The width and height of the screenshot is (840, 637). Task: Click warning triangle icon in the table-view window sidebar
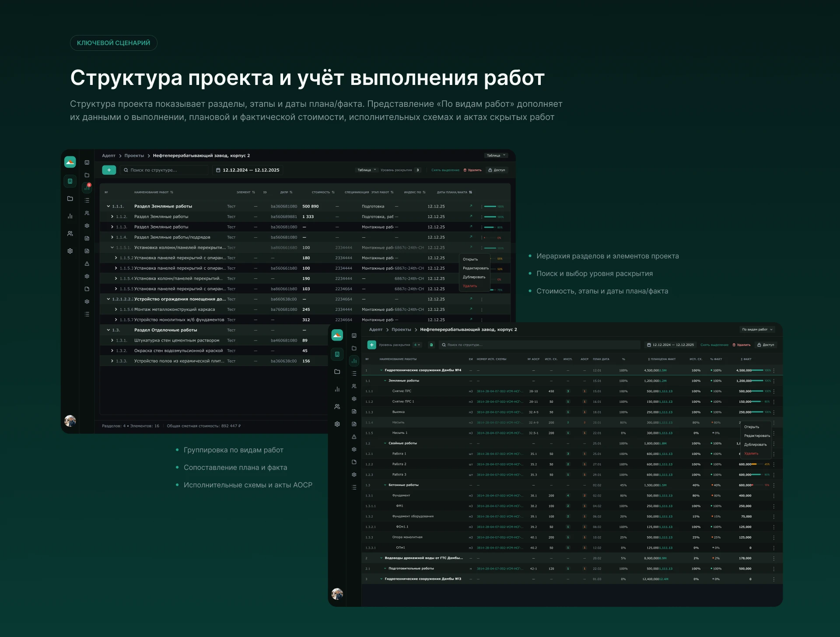coord(87,264)
